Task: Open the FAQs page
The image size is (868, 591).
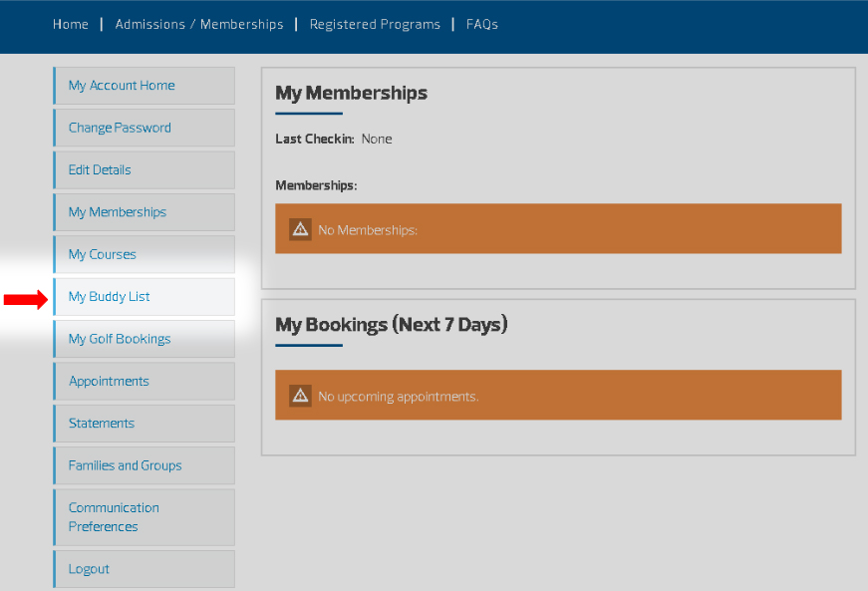Action: [482, 24]
